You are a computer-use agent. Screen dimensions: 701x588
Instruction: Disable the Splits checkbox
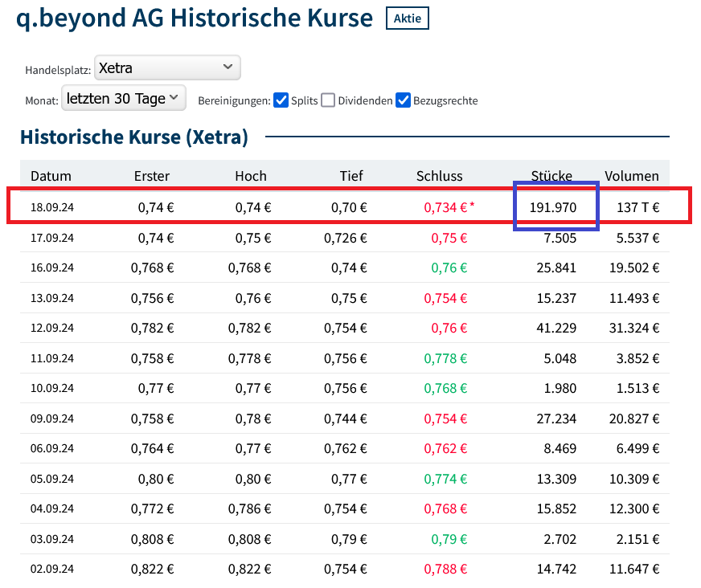click(281, 100)
